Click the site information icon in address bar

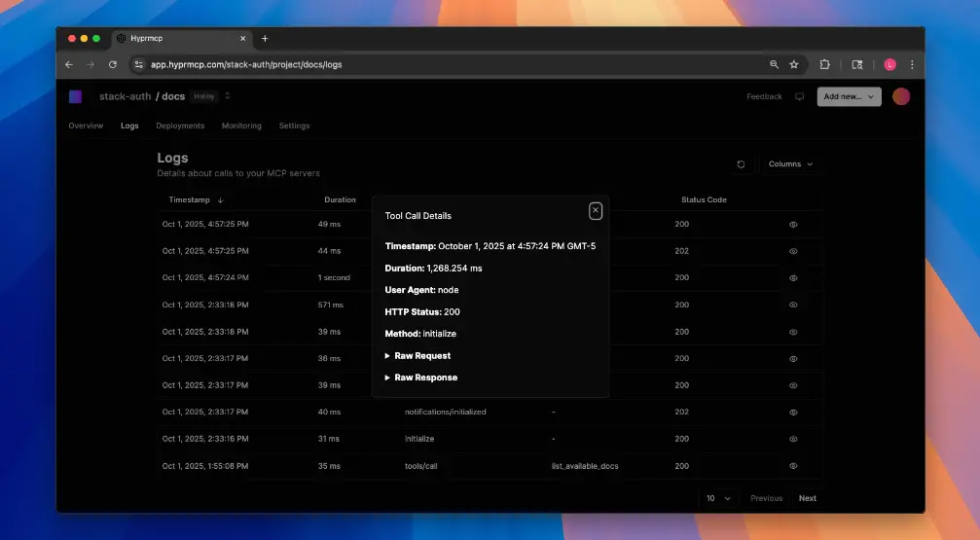(x=139, y=64)
